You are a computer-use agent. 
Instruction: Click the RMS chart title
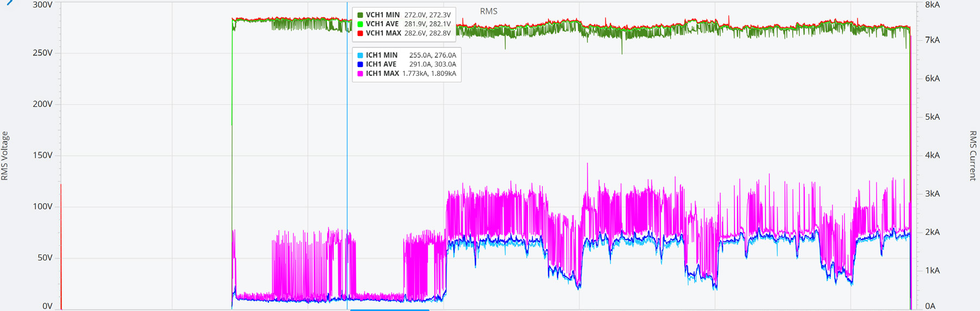[x=488, y=11]
